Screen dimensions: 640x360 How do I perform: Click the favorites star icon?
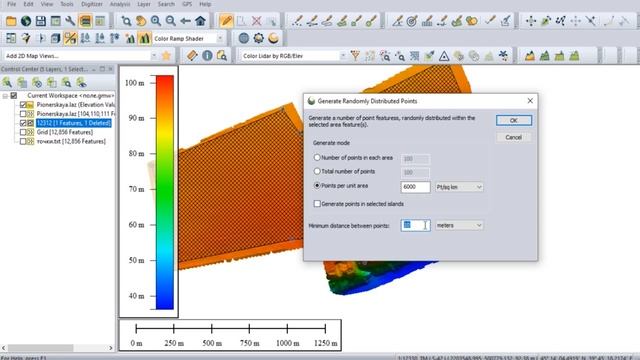coord(166,56)
